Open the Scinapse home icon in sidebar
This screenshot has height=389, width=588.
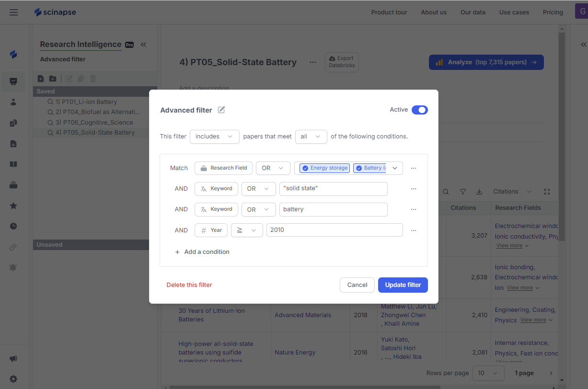pos(13,55)
